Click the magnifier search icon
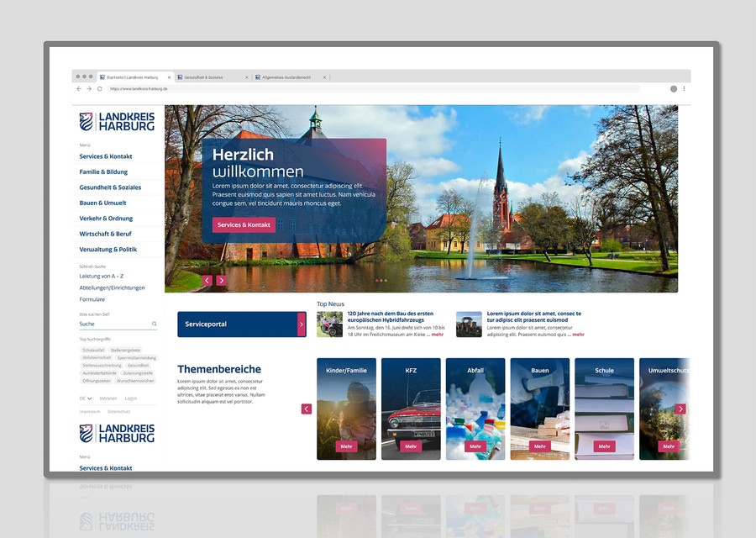The image size is (756, 538). (x=155, y=324)
